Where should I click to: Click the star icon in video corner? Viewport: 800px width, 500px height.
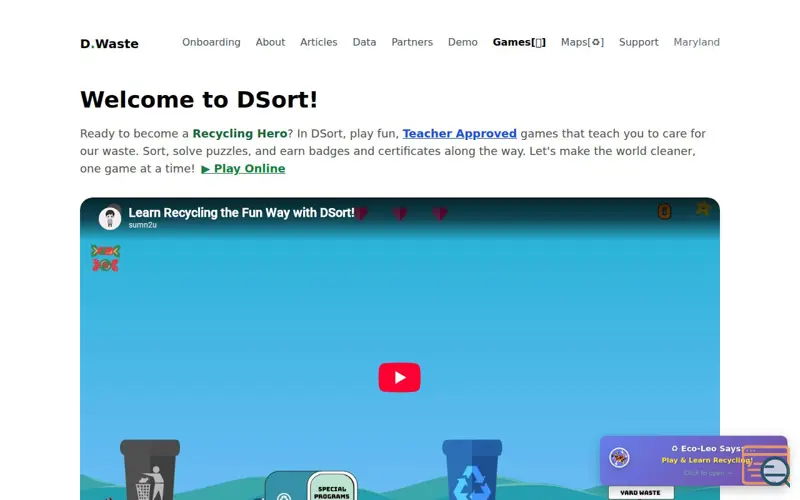pos(703,208)
